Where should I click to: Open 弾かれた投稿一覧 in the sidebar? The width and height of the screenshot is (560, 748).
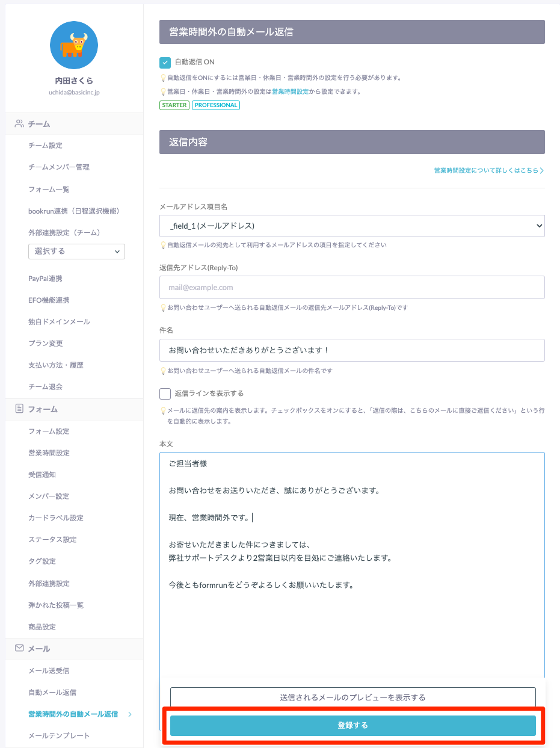coord(56,605)
